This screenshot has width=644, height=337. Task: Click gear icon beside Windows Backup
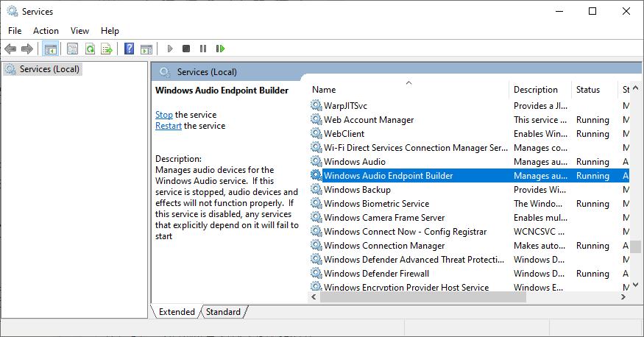316,189
